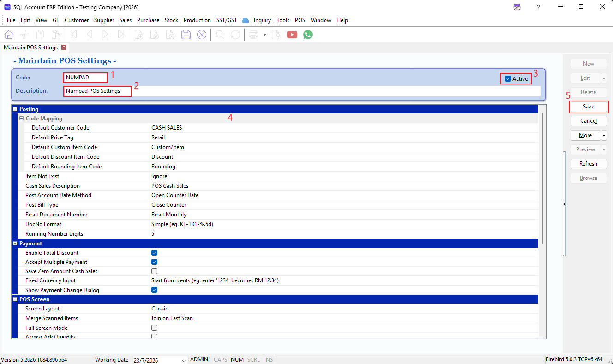
Task: Click the Code input field
Action: tap(85, 78)
